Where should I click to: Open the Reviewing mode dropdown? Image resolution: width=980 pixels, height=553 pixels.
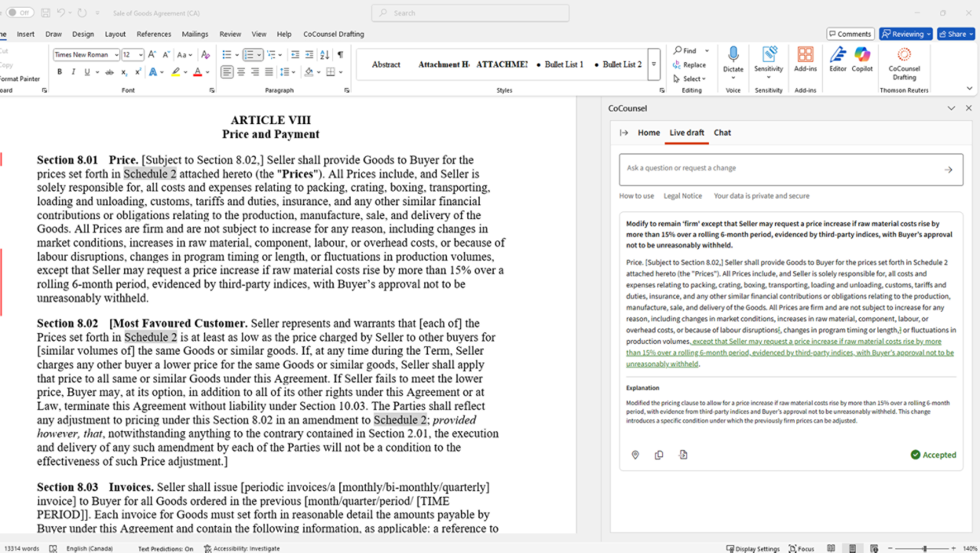pyautogui.click(x=906, y=34)
